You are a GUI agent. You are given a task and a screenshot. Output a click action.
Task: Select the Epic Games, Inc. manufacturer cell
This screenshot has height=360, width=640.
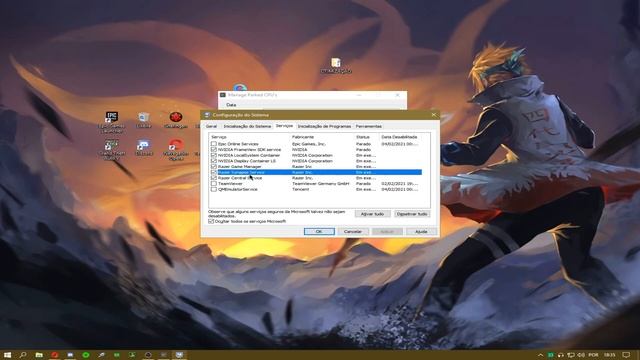tap(309, 144)
